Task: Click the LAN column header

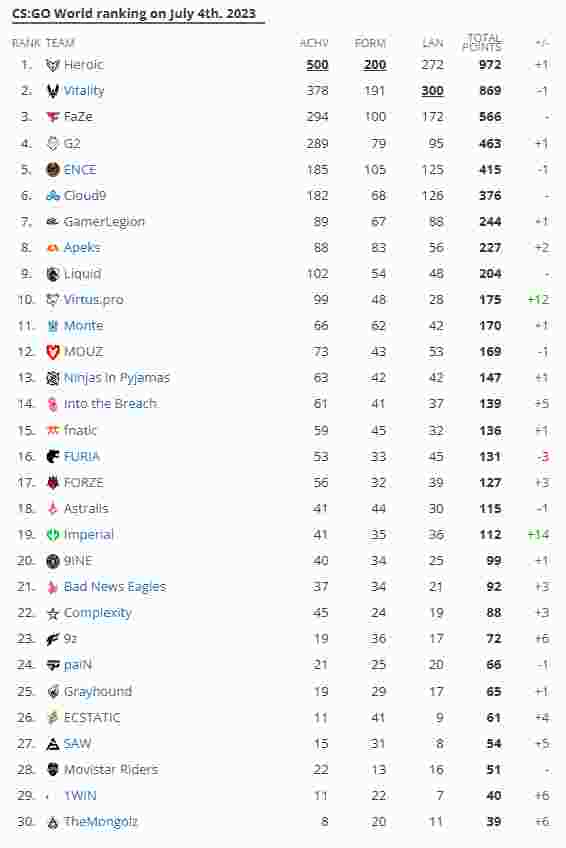Action: (x=433, y=43)
